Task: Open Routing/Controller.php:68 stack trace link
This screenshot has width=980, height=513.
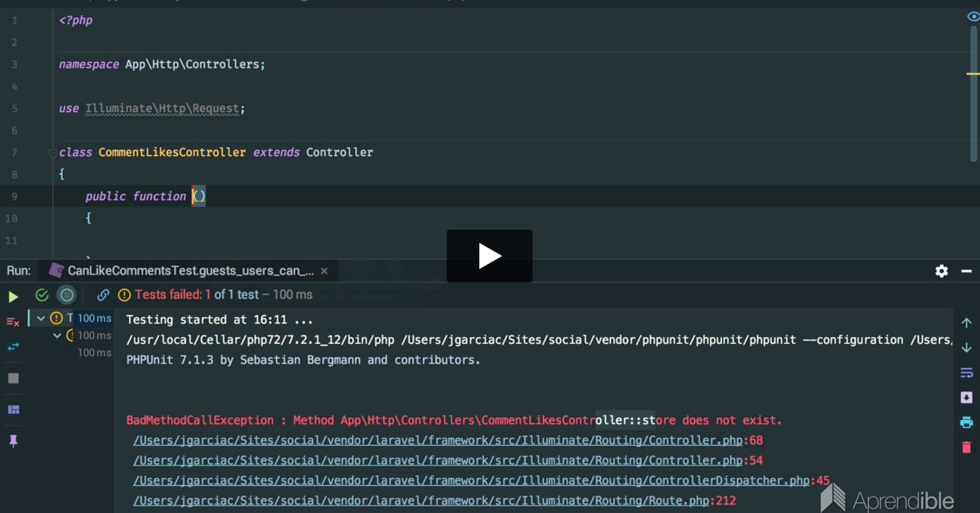Action: click(x=448, y=440)
